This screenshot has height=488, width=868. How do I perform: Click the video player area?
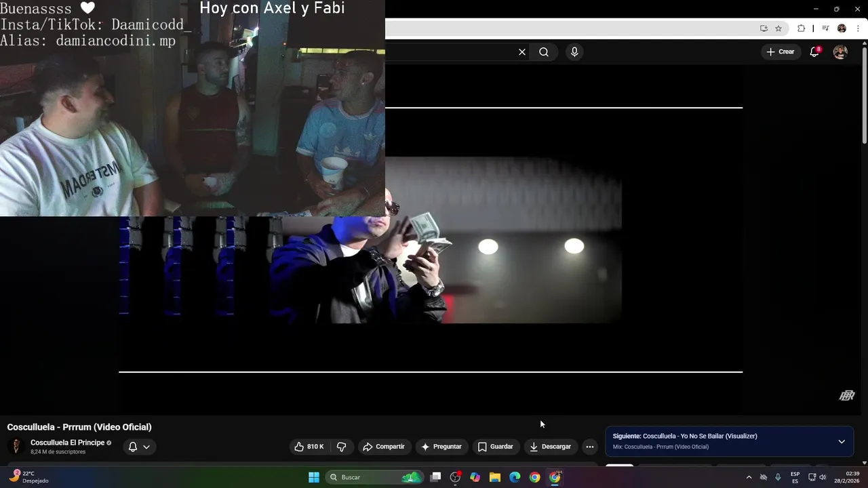[431, 239]
